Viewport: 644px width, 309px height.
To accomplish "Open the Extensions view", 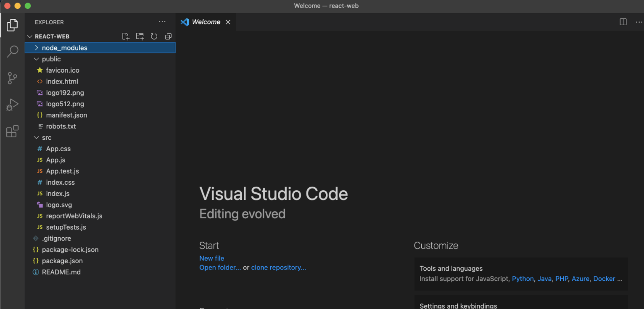I will click(x=12, y=131).
